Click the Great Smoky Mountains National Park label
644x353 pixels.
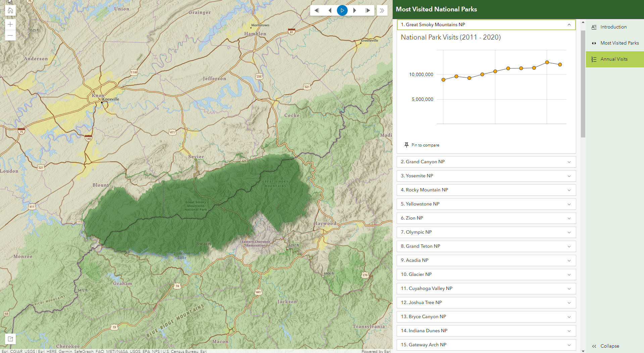[x=196, y=206]
